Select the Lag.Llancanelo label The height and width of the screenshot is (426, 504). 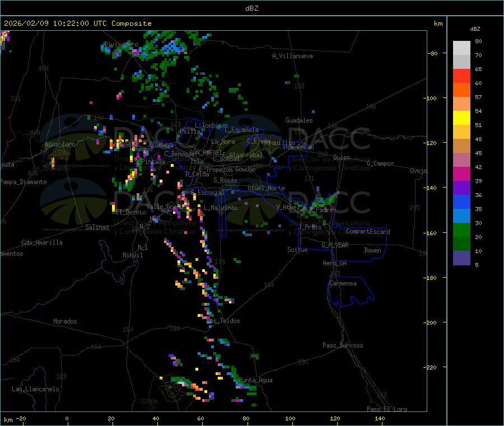[x=35, y=389]
